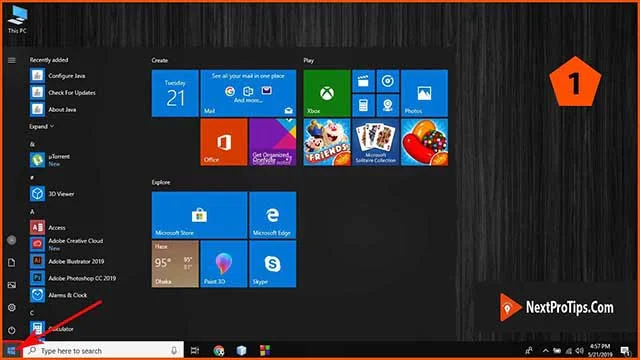Image resolution: width=640 pixels, height=360 pixels.
Task: Open network status in system tray
Action: click(569, 351)
